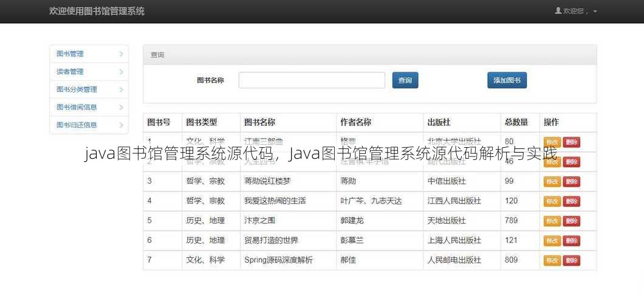Expand chevron beside 图书借阅信息

121,107
